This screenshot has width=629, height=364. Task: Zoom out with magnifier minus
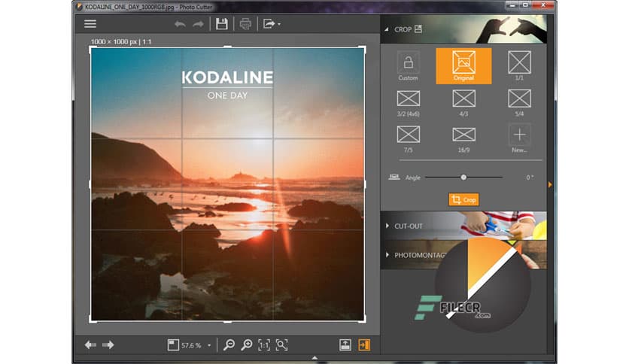[x=229, y=344]
